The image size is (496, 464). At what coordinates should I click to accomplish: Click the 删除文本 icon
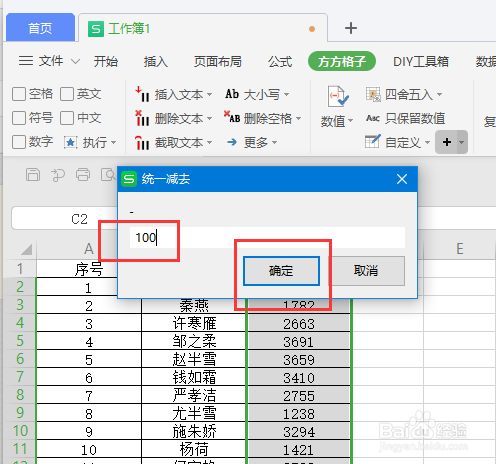point(142,118)
